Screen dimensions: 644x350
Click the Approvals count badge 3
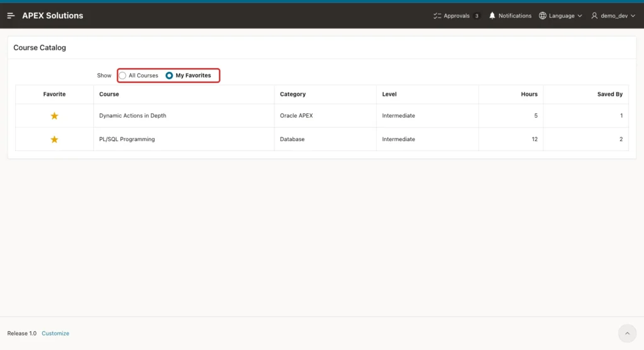pos(477,16)
